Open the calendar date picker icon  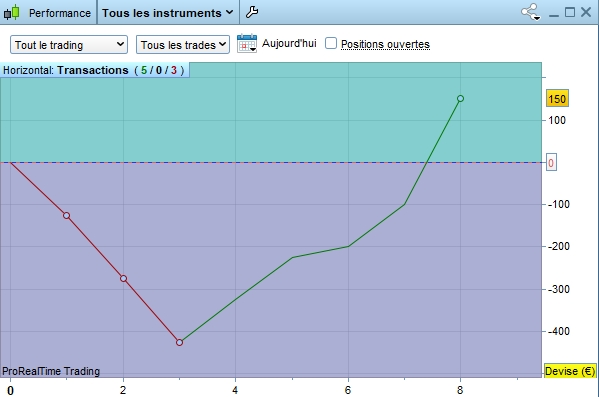pyautogui.click(x=247, y=44)
